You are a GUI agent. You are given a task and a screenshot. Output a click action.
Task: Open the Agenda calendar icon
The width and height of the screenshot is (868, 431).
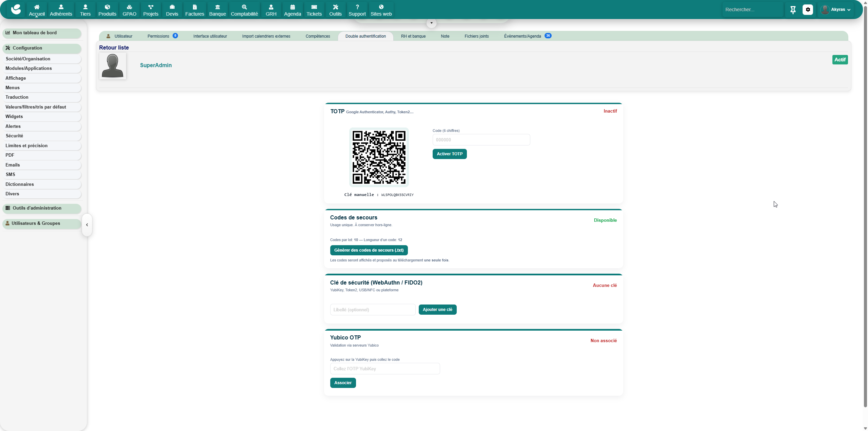[292, 7]
